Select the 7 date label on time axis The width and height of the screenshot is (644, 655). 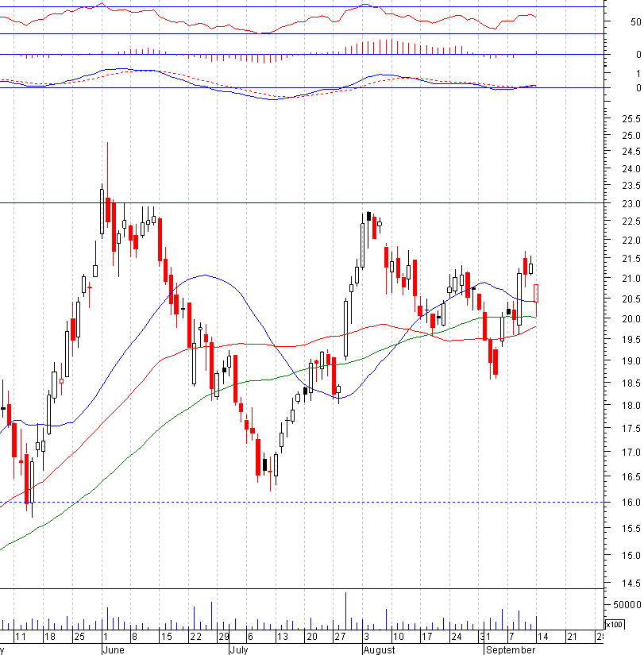[511, 637]
